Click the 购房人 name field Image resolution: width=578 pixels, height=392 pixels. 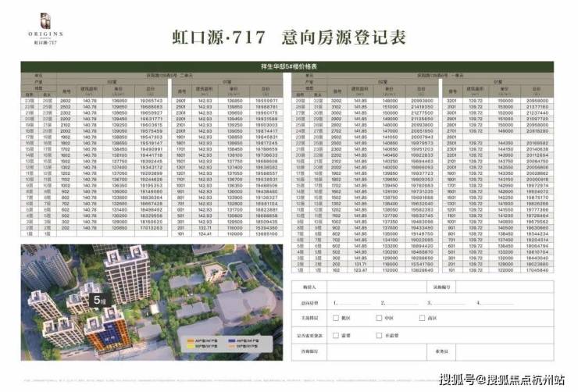[x=376, y=287]
